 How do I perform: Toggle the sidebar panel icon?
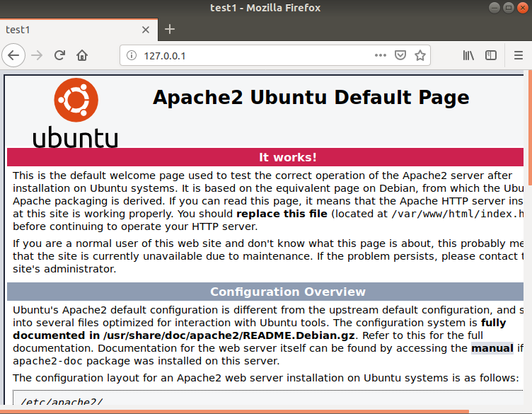[x=491, y=55]
